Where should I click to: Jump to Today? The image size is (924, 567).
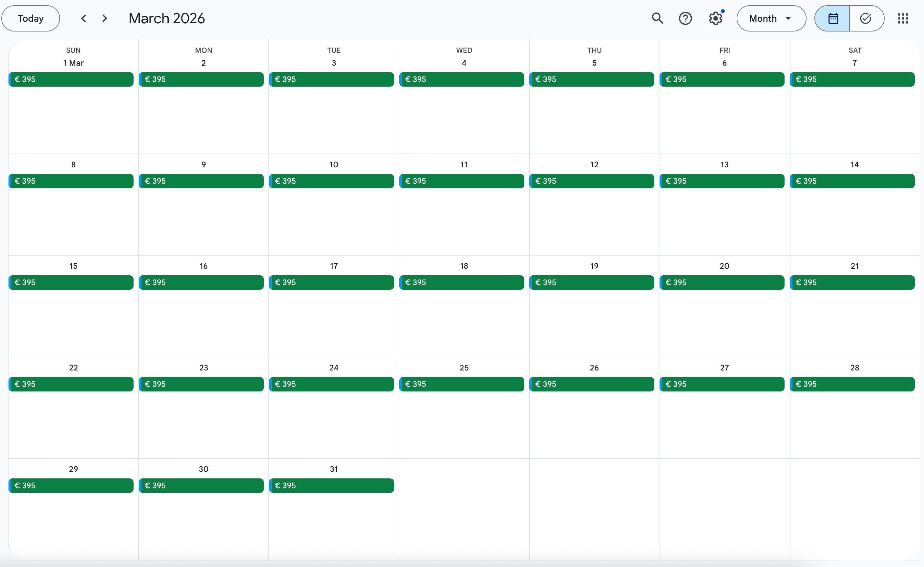[31, 18]
